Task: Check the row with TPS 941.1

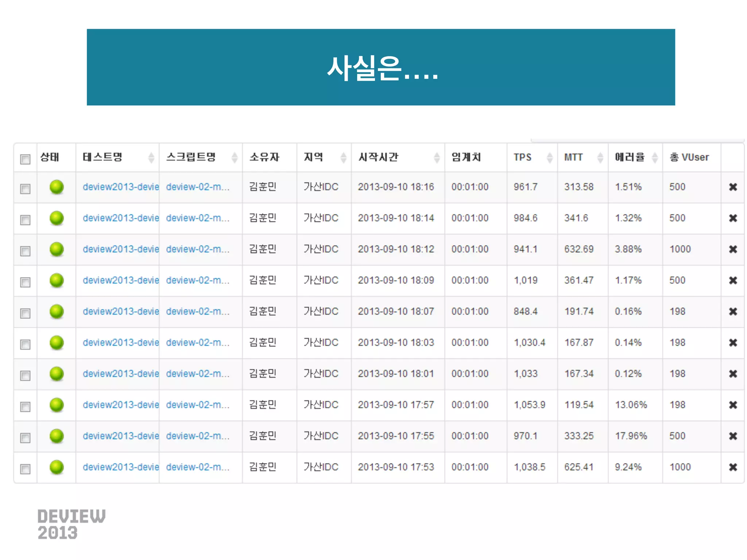Action: (x=25, y=251)
